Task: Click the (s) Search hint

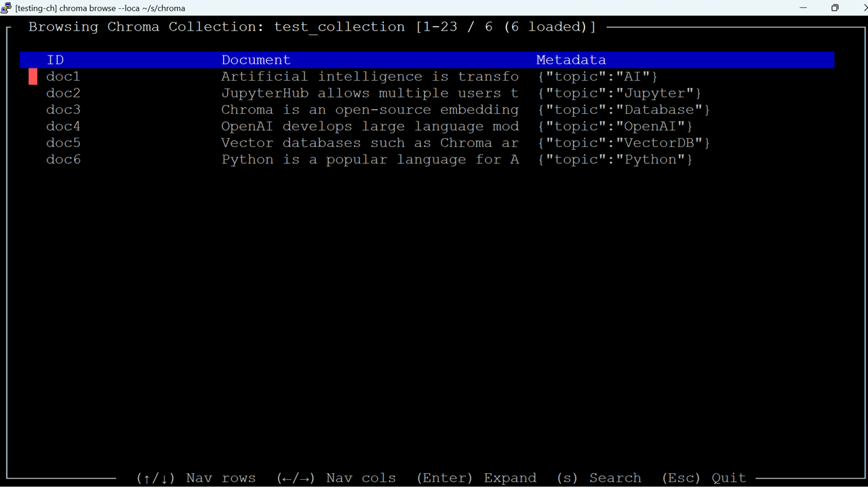Action: click(x=599, y=478)
